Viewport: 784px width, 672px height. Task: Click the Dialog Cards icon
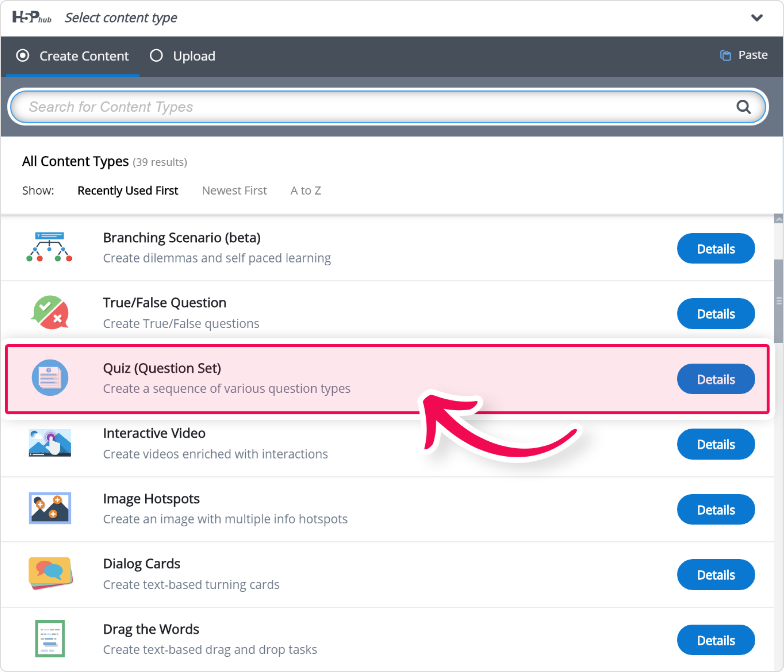tap(50, 577)
